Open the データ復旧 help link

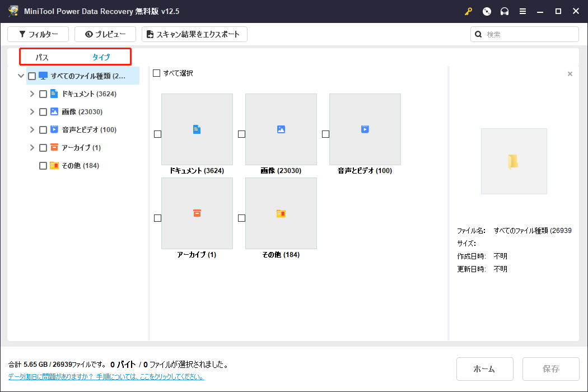point(106,377)
